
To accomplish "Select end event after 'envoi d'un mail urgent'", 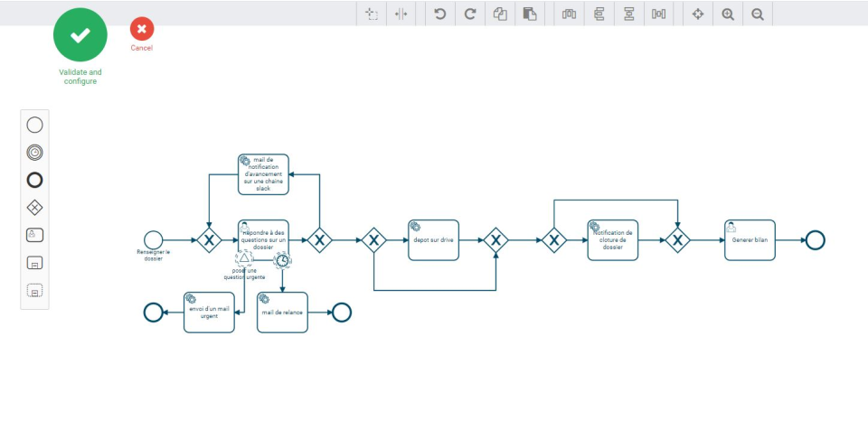I will (x=154, y=313).
